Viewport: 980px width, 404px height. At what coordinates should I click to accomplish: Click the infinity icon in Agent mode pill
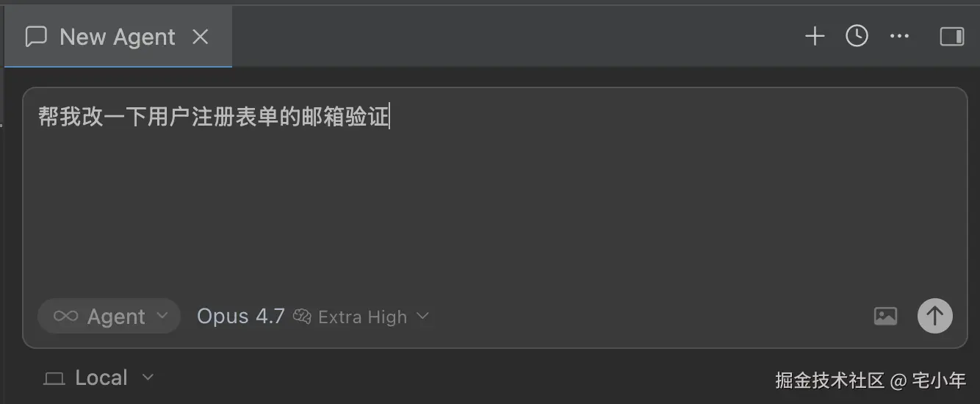65,317
